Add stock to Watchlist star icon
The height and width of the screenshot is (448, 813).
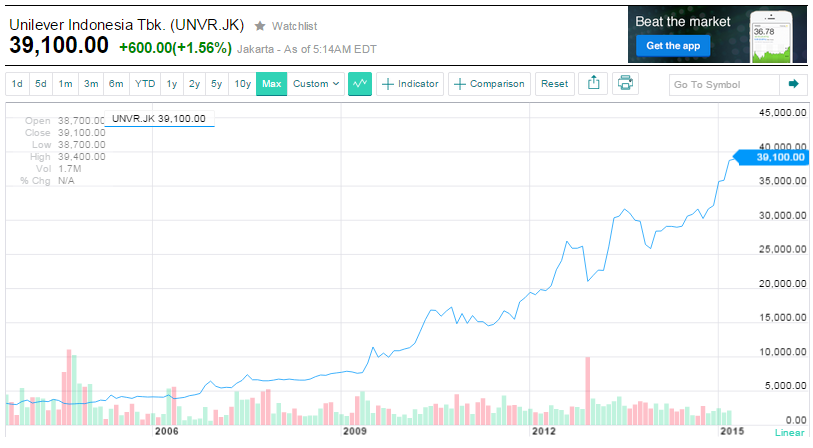point(260,25)
